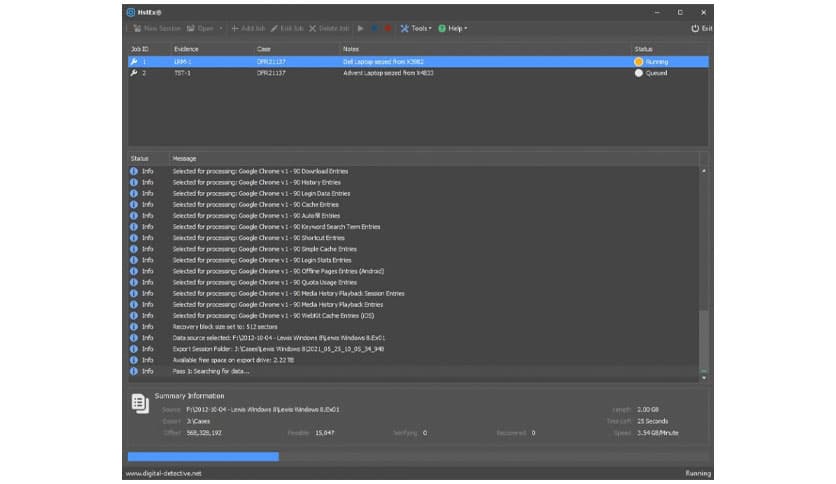Click info icon beside Keyword Search Term Entries
Screen dimensions: 836x484
click(x=134, y=227)
